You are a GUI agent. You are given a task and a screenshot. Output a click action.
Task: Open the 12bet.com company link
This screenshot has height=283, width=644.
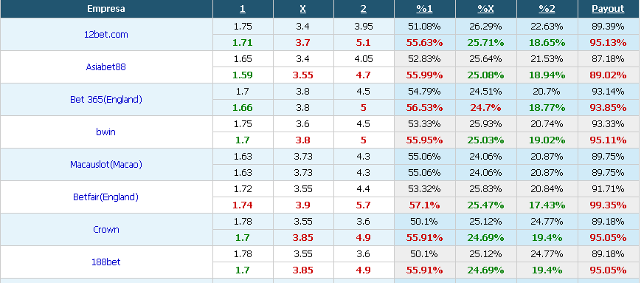point(106,35)
